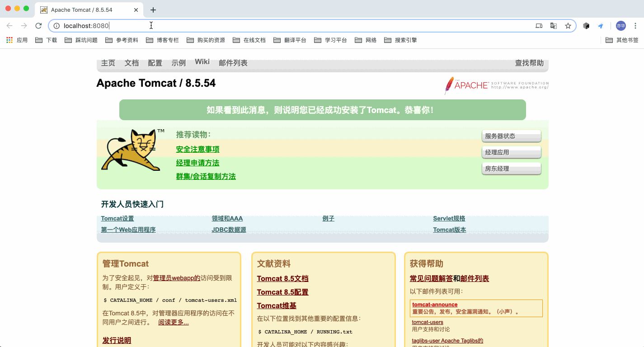Image resolution: width=644 pixels, height=347 pixels.
Task: Click 查找帮助 in nav bar
Action: tap(529, 63)
